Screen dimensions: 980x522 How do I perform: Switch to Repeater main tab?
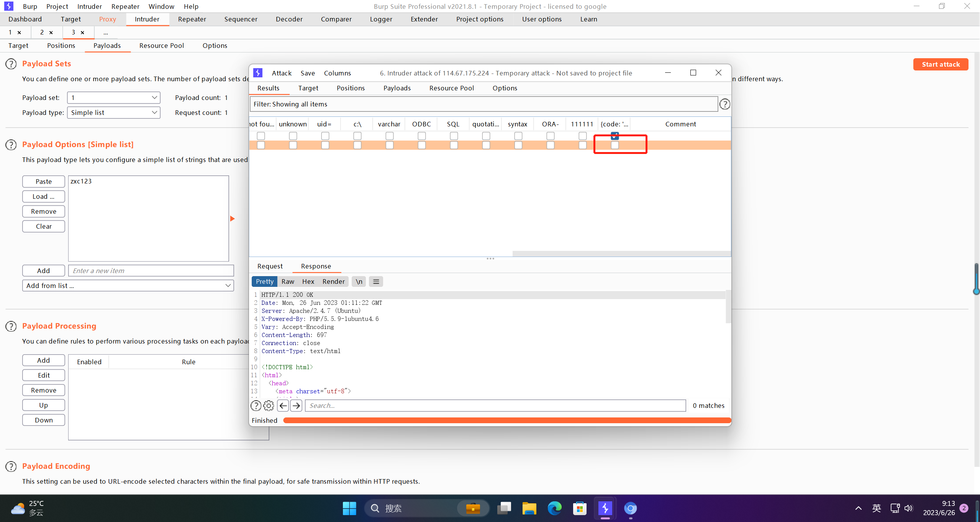(x=192, y=19)
